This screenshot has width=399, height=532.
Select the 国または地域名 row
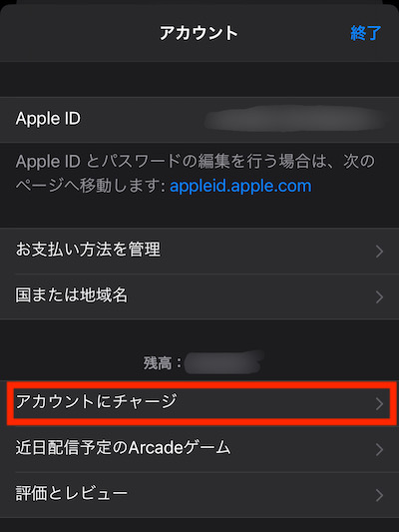tap(199, 296)
